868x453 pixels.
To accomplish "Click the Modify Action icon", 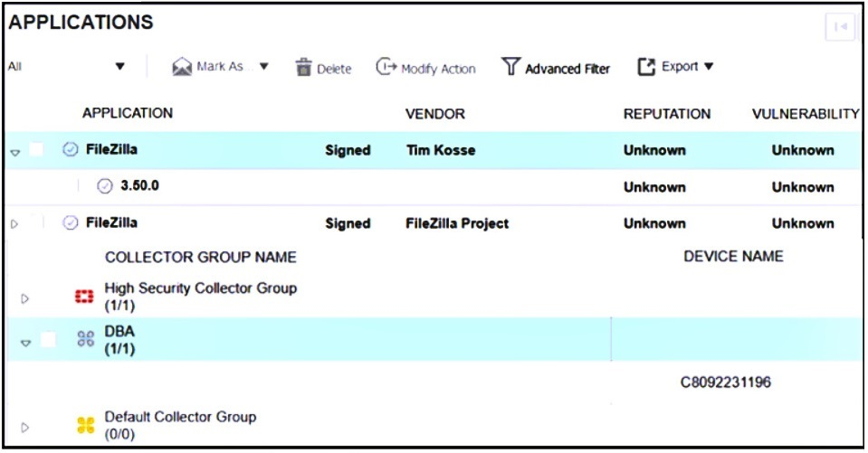I will [x=386, y=67].
